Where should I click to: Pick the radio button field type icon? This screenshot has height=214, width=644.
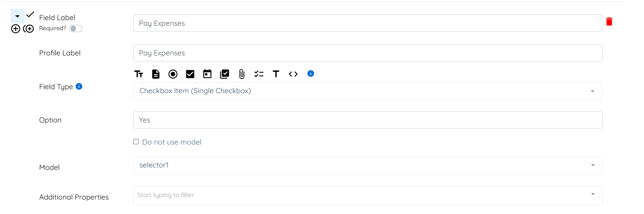(x=173, y=74)
